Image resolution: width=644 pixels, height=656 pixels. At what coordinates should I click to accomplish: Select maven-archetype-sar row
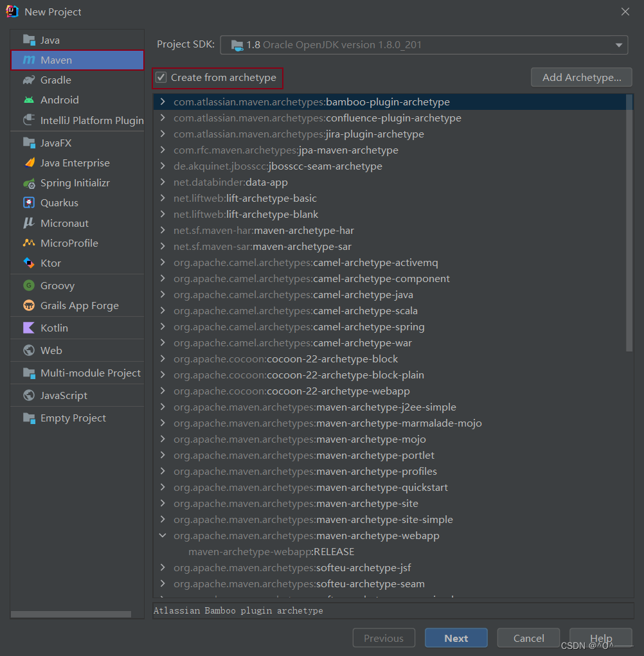(389, 247)
